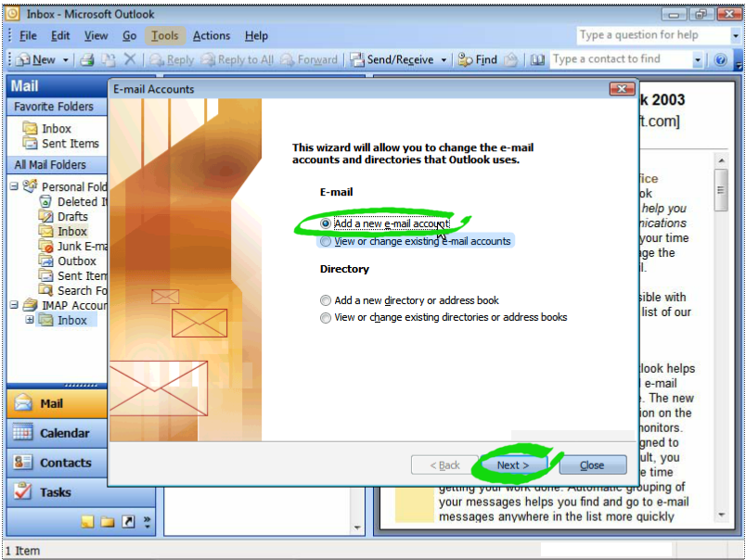Click the reading pane scrollbar thumb
Screen dimensions: 746x560
coord(721,190)
